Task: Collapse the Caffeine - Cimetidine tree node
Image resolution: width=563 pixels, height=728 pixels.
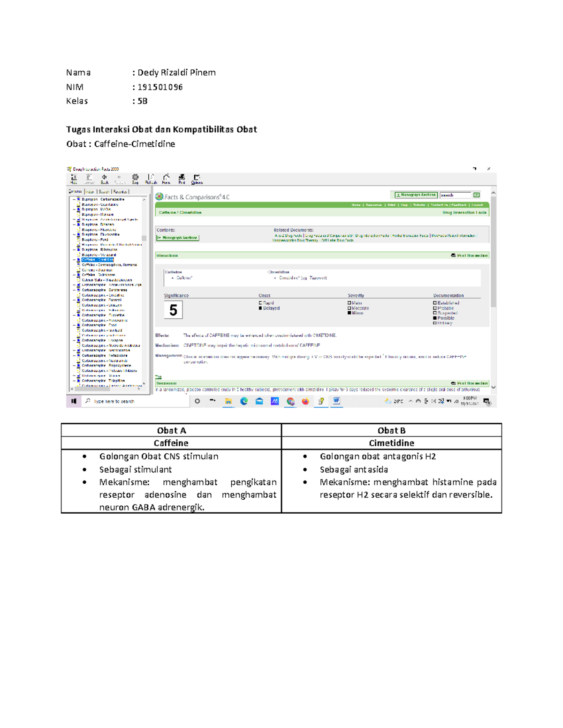Action: pyautogui.click(x=74, y=260)
